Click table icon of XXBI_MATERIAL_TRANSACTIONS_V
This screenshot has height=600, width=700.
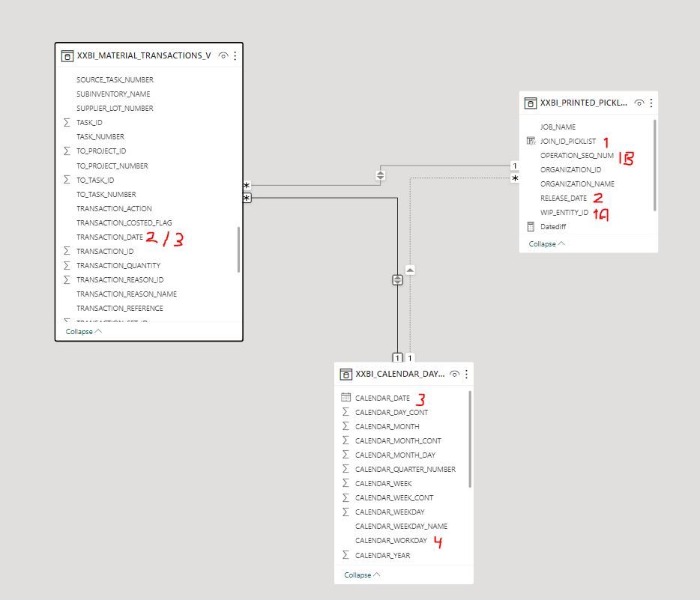click(67, 55)
